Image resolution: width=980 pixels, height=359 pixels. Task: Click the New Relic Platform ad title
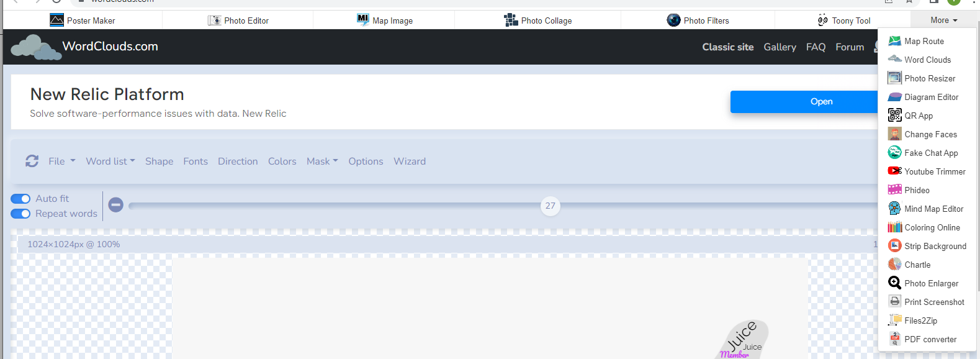click(x=107, y=94)
